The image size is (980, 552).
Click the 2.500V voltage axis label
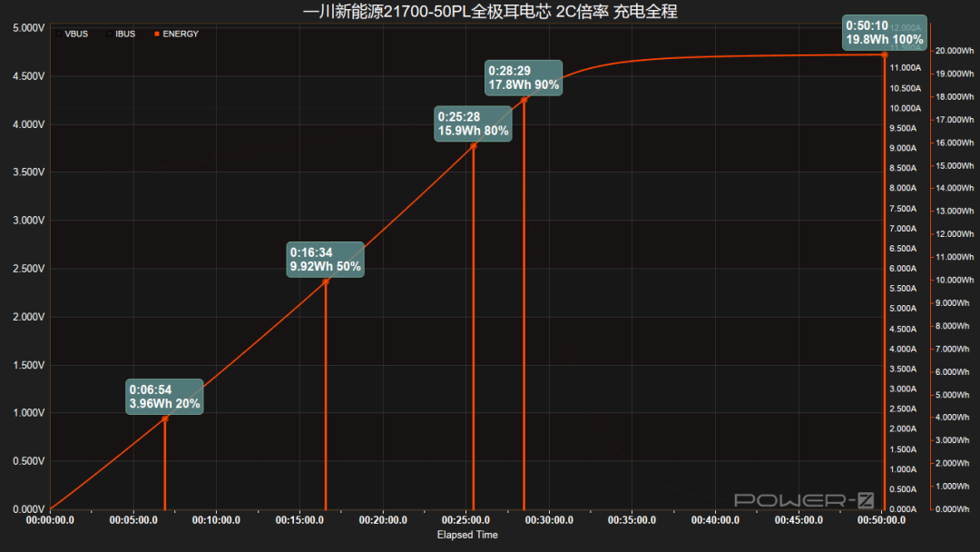pyautogui.click(x=29, y=269)
